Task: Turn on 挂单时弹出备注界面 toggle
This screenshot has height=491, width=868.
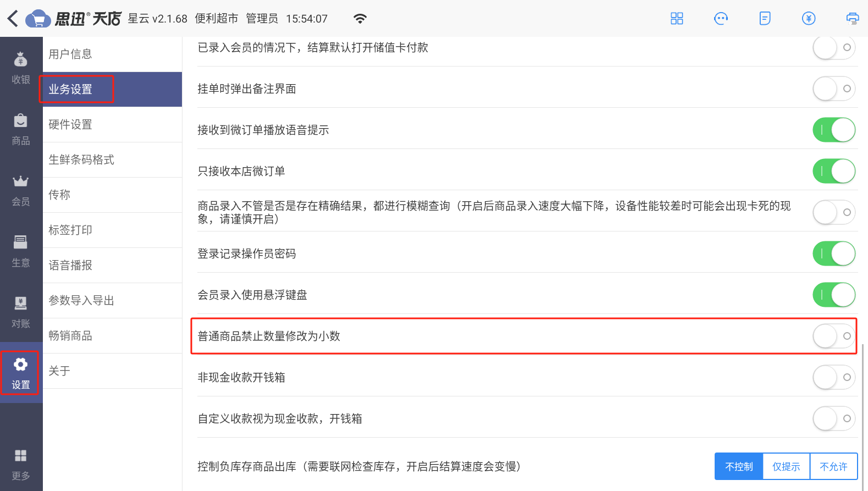Action: (x=834, y=89)
